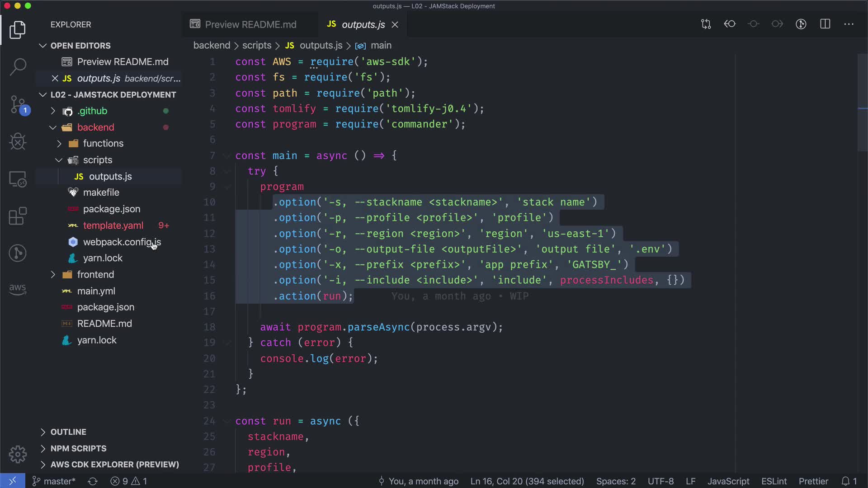Click the master branch indicator in status bar
Viewport: 868px width, 488px height.
(54, 481)
